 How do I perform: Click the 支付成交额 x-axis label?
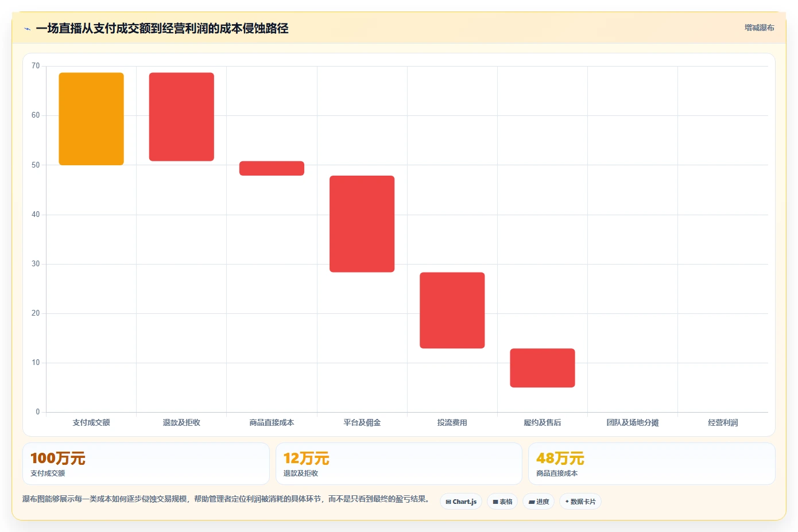(x=91, y=422)
